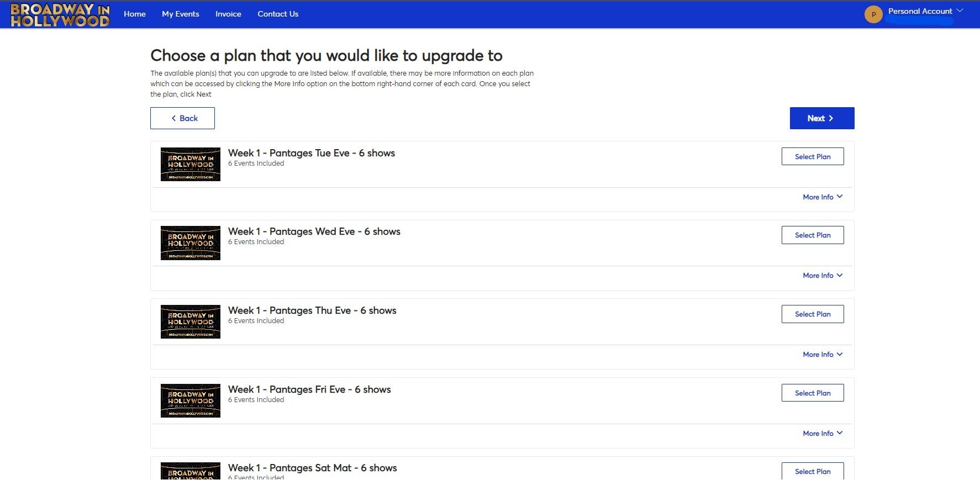Click the Thu Eve plan thumbnail image

191,321
